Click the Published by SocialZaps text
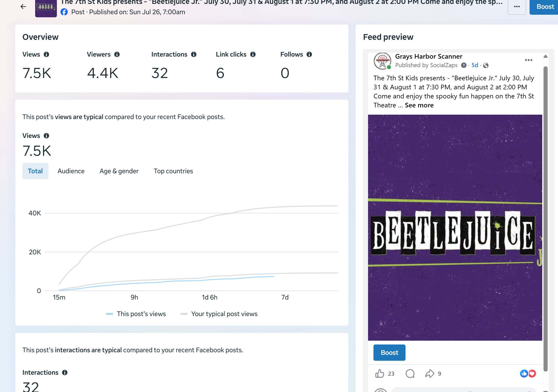Screen dimensions: 558x392 coord(426,65)
